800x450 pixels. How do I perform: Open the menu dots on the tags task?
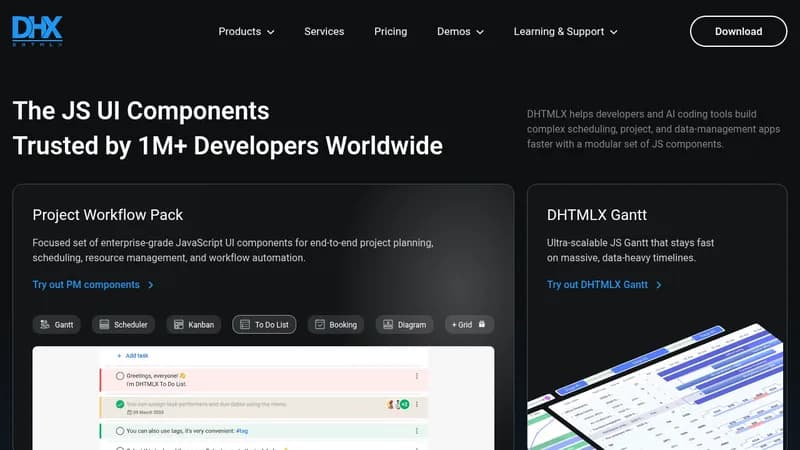pos(417,431)
